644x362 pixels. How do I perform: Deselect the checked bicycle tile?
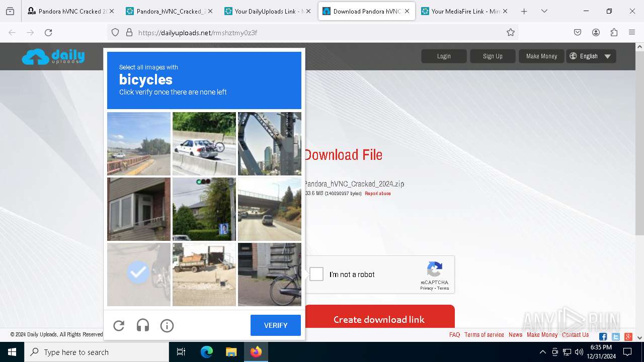click(139, 275)
